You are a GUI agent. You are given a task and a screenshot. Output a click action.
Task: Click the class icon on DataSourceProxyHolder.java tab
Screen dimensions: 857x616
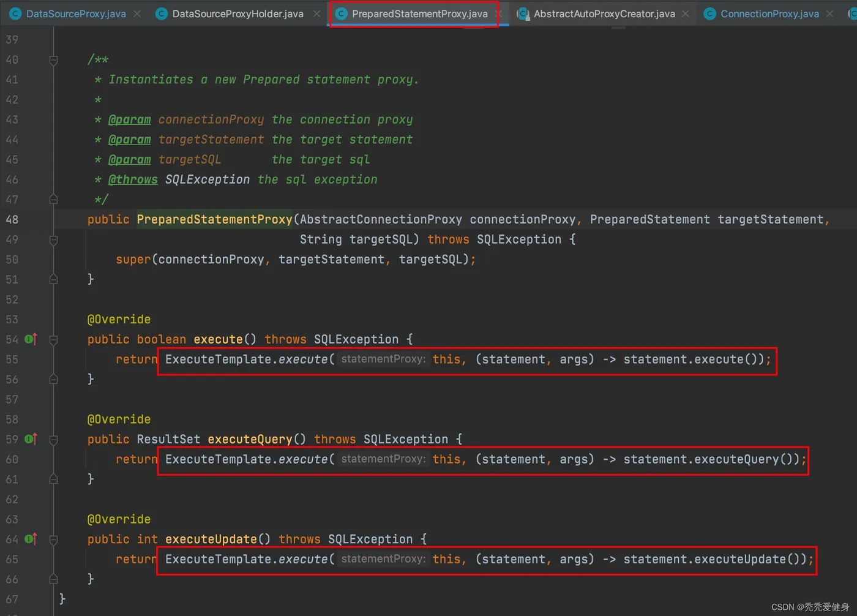[x=162, y=13]
